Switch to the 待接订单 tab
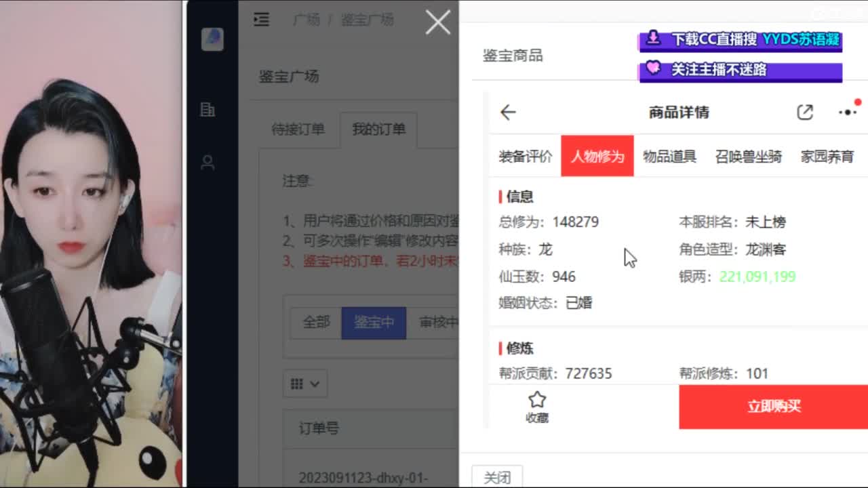The width and height of the screenshot is (868, 488). click(300, 128)
